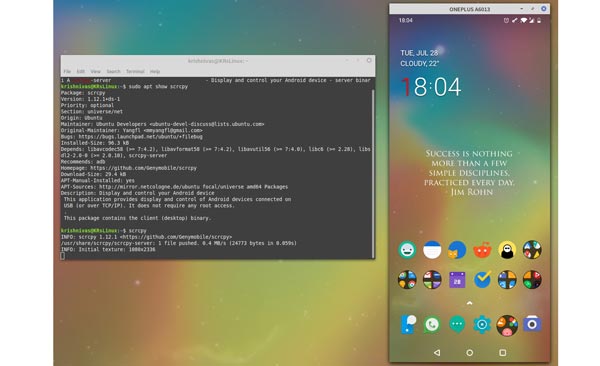Launch the WhatsApp phone icon in dock
This screenshot has width=600, height=366.
point(432,325)
